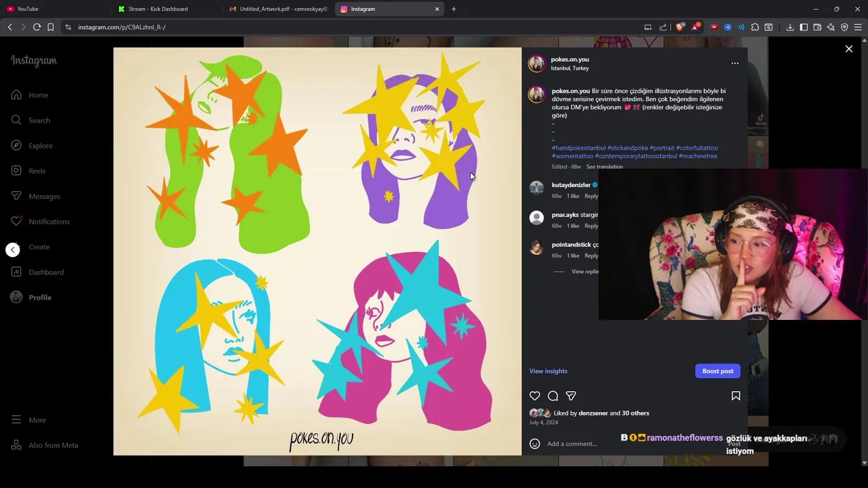Like the post with heart icon
This screenshot has width=868, height=488.
[535, 396]
